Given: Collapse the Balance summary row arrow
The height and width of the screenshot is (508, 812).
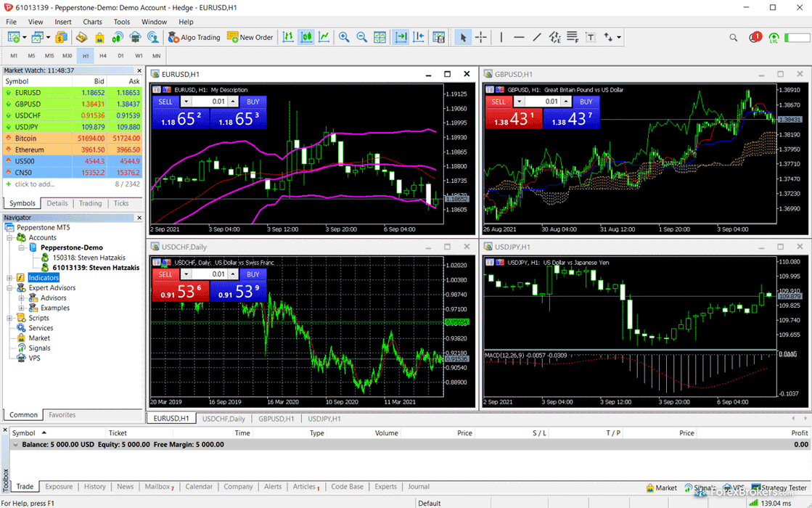Looking at the screenshot, I should (15, 444).
